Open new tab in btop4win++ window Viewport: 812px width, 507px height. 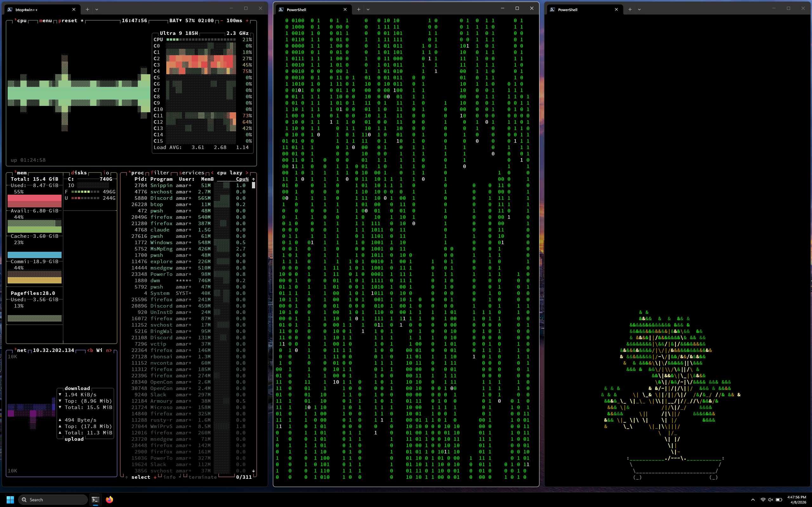(x=87, y=10)
